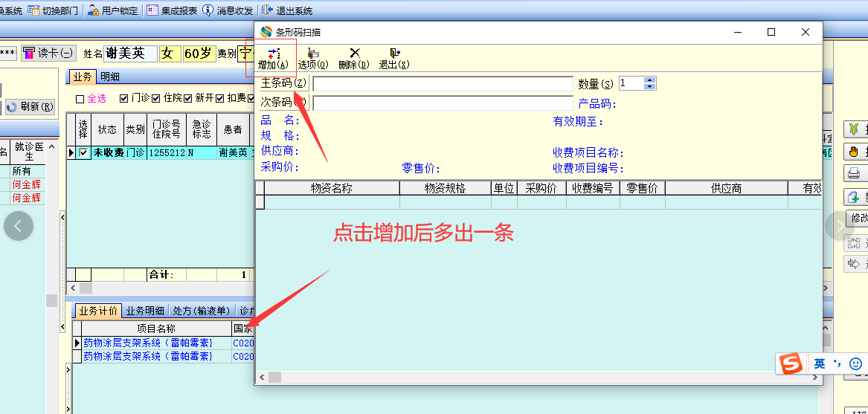Click the 修改 button on right panel
The width and height of the screenshot is (868, 414).
(x=857, y=218)
